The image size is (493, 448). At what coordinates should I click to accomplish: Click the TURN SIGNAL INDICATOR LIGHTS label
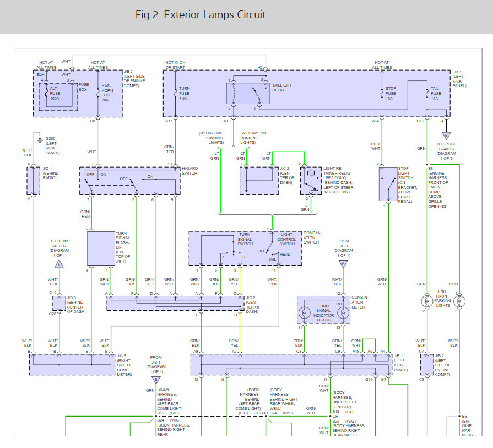[x=323, y=313]
